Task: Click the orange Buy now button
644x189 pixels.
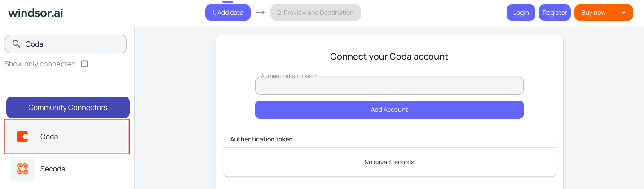Action: pyautogui.click(x=593, y=13)
